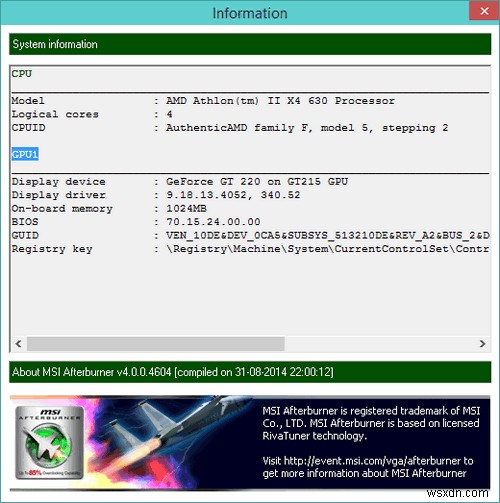
Task: Click the GUID label
Action: coord(25,235)
